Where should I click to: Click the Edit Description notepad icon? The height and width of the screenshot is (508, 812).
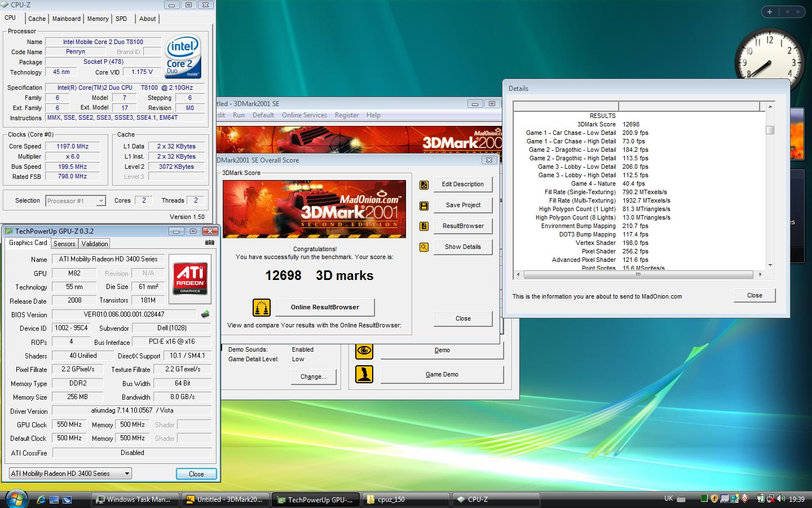click(x=424, y=185)
